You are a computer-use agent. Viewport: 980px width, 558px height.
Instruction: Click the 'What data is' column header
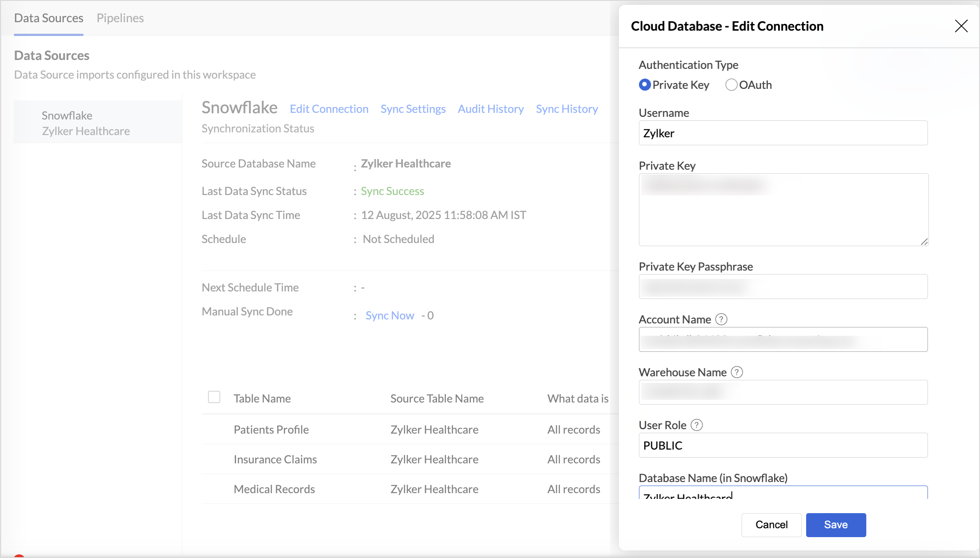tap(578, 399)
